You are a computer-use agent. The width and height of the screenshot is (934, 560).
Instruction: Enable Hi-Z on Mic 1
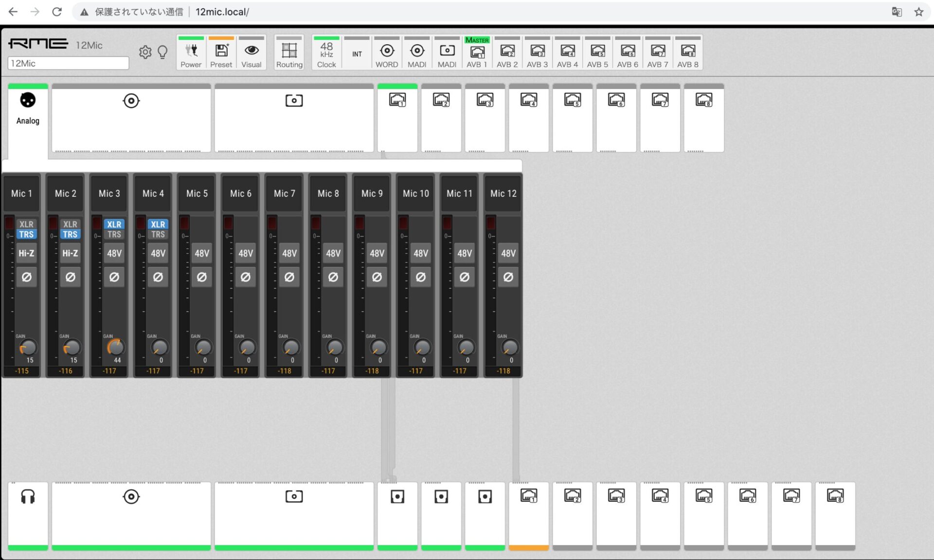(x=26, y=253)
